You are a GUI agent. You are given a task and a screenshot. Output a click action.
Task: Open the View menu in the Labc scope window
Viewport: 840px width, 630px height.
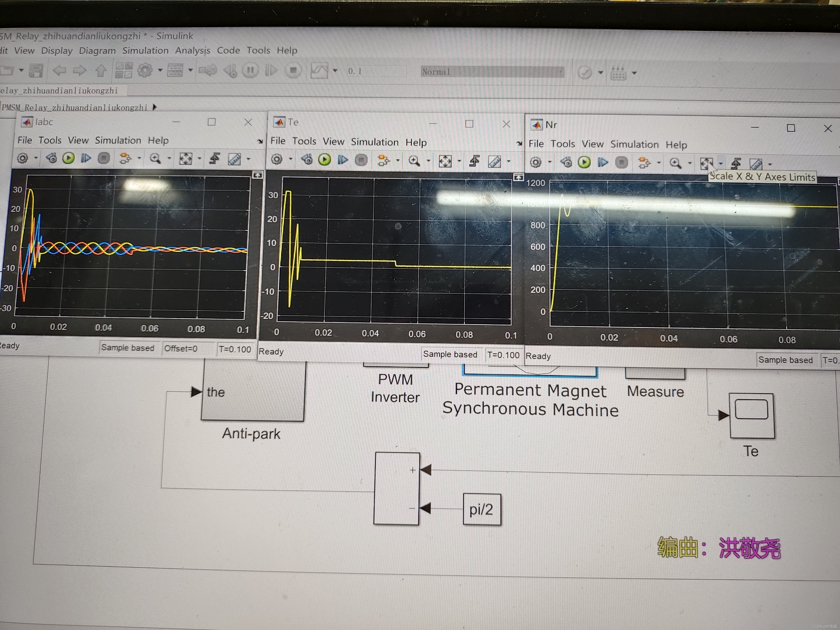click(78, 140)
